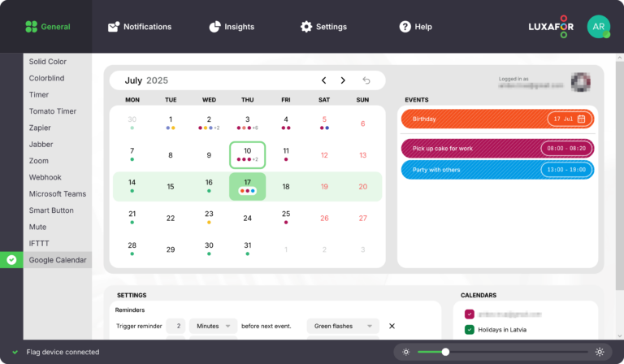Switch to the Notifications tab
The image size is (624, 364).
(x=139, y=27)
